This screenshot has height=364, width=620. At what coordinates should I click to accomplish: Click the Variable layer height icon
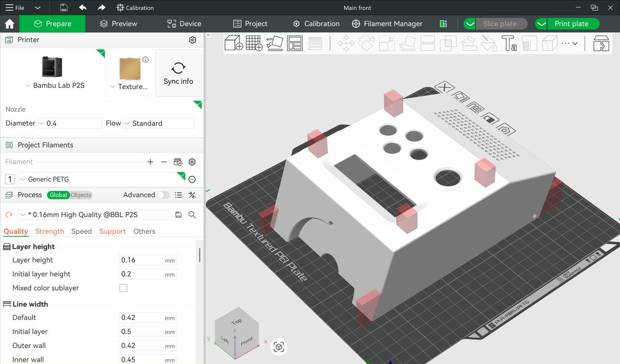pyautogui.click(x=315, y=43)
